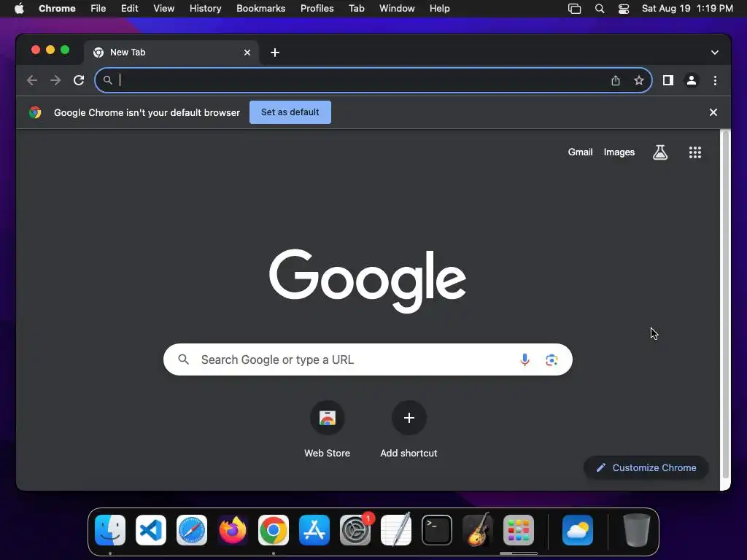747x560 pixels.
Task: Open the History menu
Action: (205, 9)
